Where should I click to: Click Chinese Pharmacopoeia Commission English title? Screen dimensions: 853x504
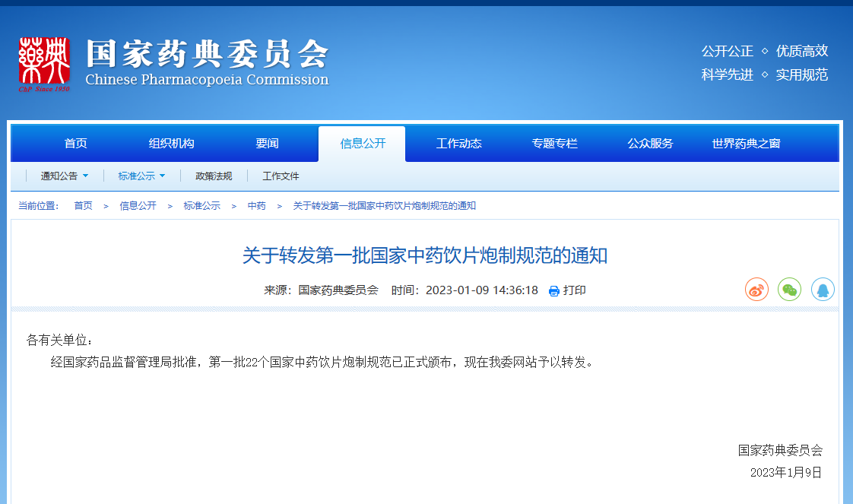[208, 79]
